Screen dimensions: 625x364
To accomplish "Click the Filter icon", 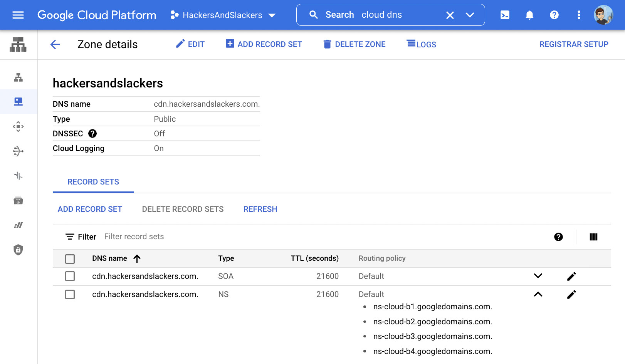I will click(70, 237).
